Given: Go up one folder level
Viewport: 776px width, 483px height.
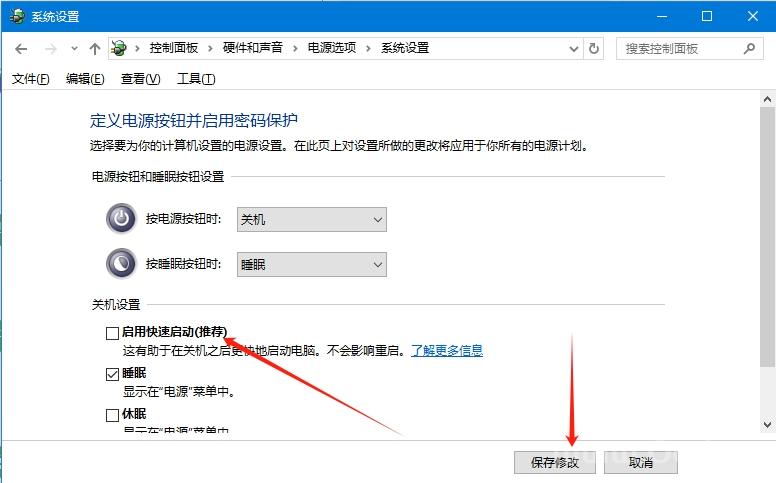Looking at the screenshot, I should click(x=94, y=48).
